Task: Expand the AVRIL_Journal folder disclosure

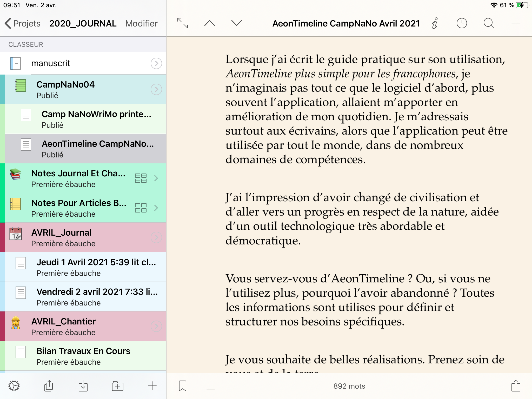Action: 156,237
